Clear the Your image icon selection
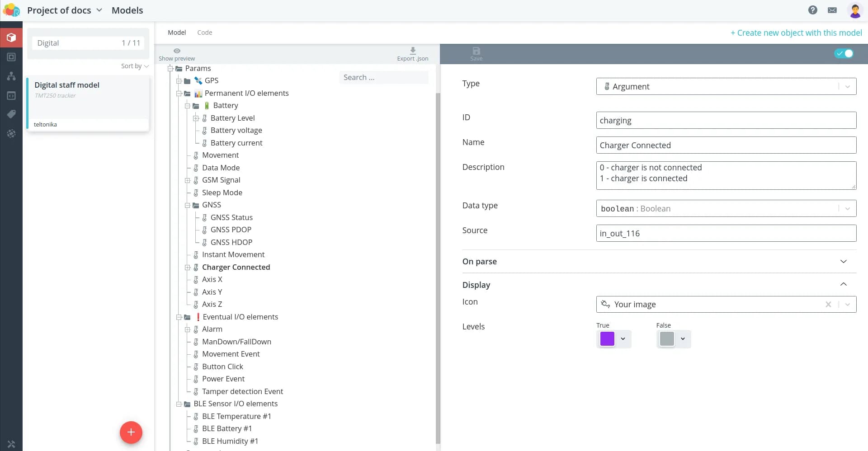The image size is (868, 451). pos(828,305)
